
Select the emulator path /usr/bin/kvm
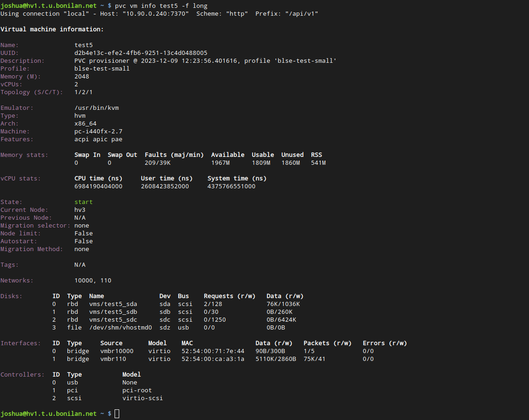pyautogui.click(x=97, y=108)
